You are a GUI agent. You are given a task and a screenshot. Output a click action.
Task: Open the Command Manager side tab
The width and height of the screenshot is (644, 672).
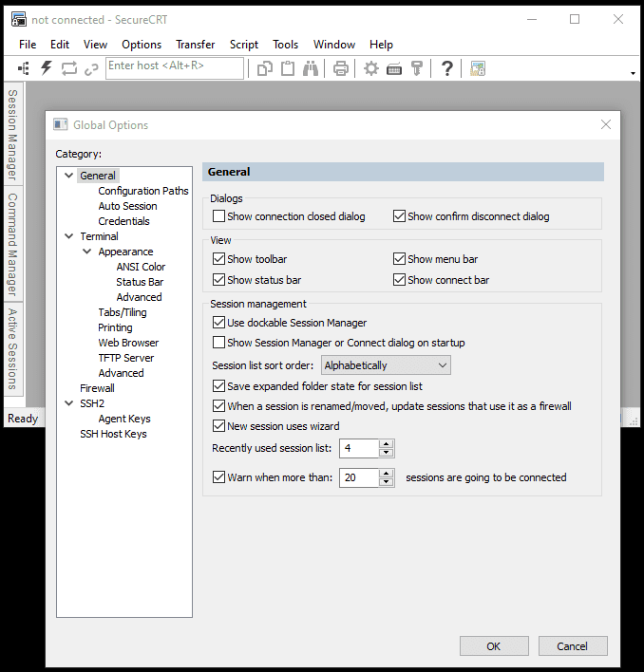point(13,244)
